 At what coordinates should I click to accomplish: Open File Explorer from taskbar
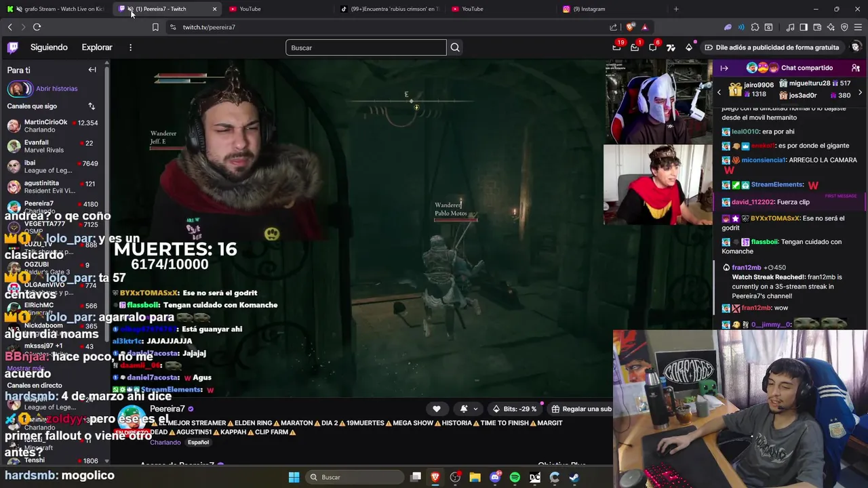[475, 477]
